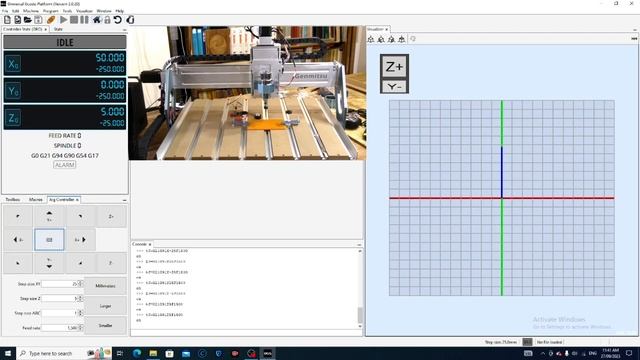Click the first visualizer view preset icon
Image resolution: width=640 pixels, height=360 pixels.
(x=371, y=39)
